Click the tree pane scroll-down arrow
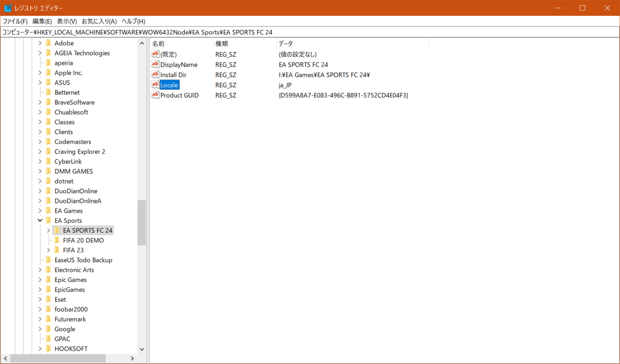The height and width of the screenshot is (364, 620). point(142,349)
